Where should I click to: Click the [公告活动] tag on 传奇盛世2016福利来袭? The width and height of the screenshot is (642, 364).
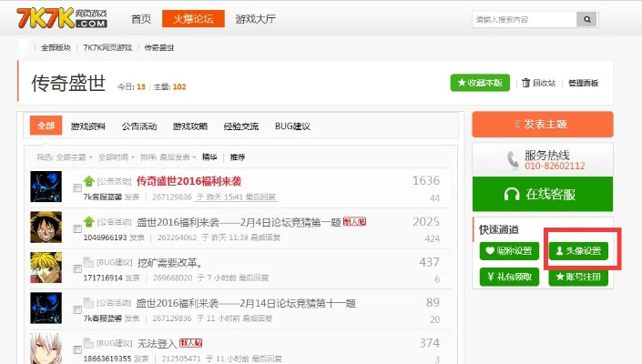(114, 181)
